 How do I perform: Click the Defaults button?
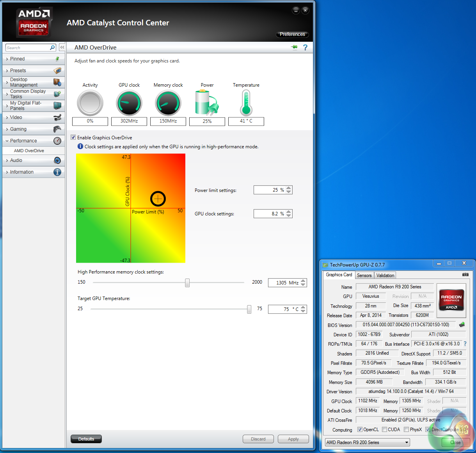click(x=86, y=439)
